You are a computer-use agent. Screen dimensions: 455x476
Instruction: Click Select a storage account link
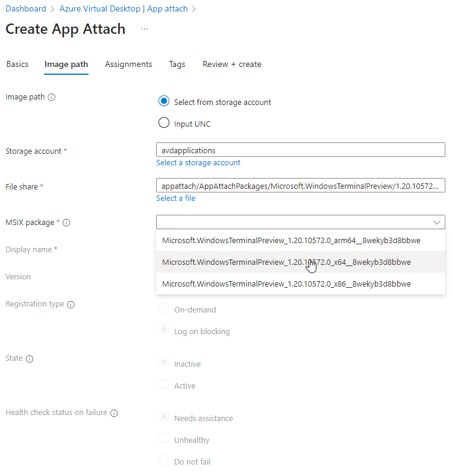coord(198,163)
